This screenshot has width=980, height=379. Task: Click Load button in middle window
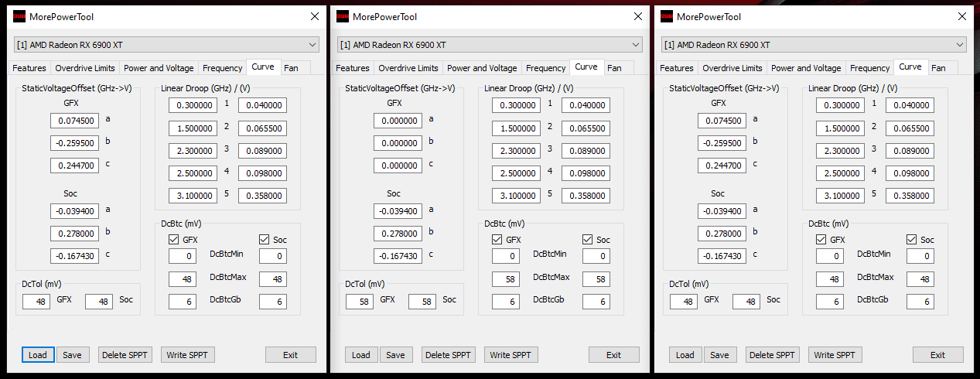click(x=361, y=355)
